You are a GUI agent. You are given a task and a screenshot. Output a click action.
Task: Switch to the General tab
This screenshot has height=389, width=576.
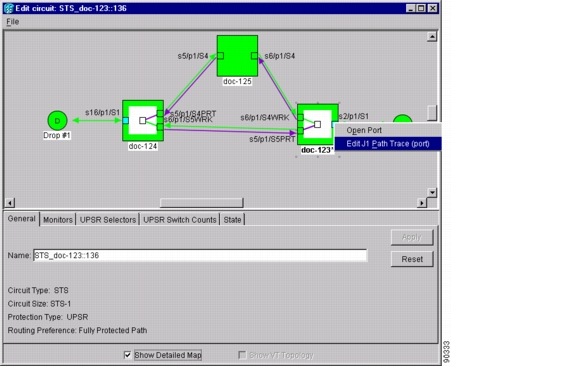click(22, 219)
